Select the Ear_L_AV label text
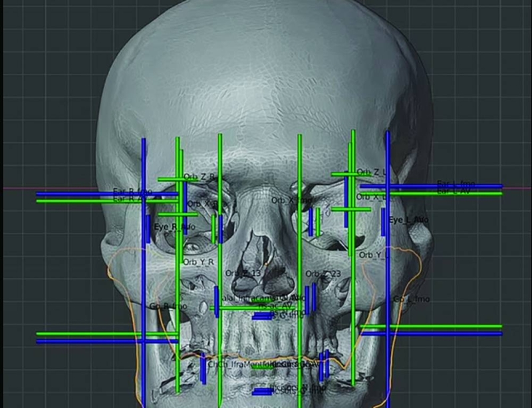Viewport: 532px width, 408px height. coord(454,192)
